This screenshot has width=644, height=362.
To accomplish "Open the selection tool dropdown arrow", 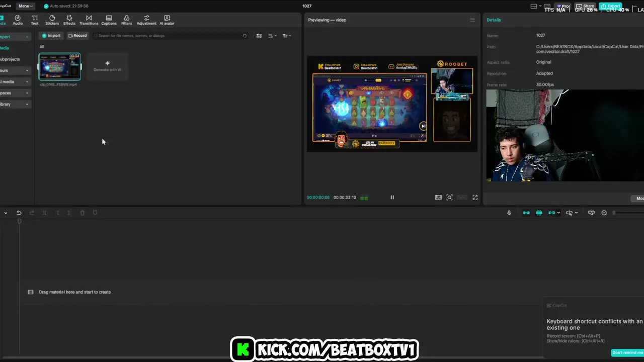I will [x=6, y=213].
